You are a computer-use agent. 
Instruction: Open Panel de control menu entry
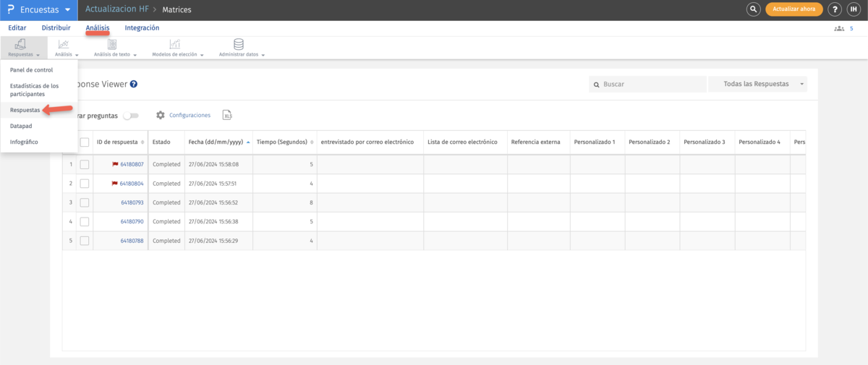point(31,70)
